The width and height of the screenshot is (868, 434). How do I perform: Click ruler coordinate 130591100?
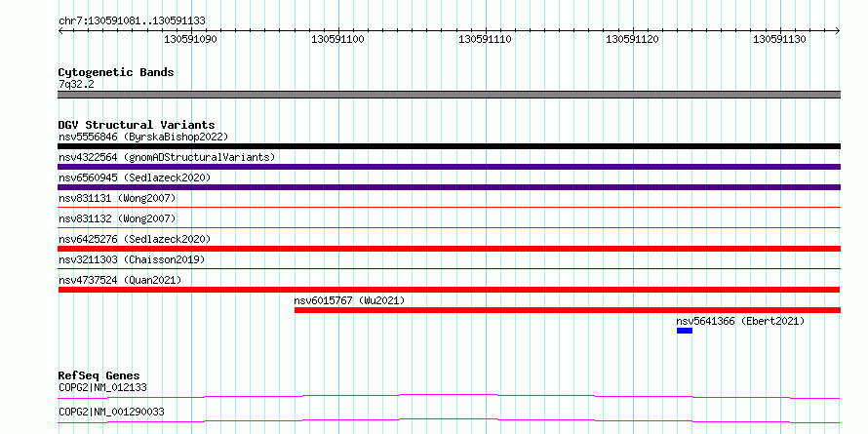coord(337,40)
